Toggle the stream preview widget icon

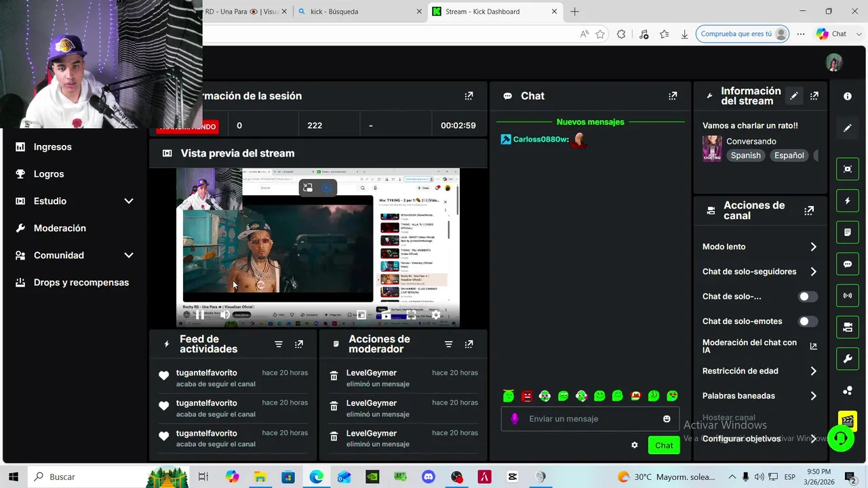point(848,169)
